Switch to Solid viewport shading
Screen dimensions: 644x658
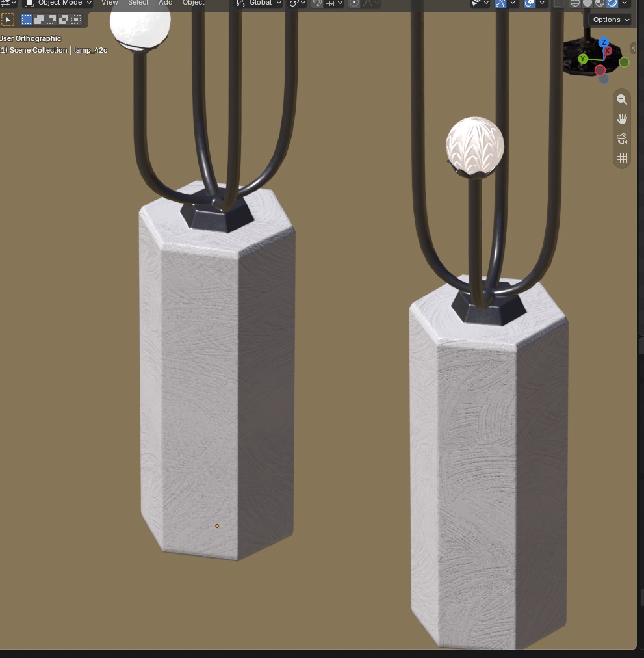[x=587, y=3]
